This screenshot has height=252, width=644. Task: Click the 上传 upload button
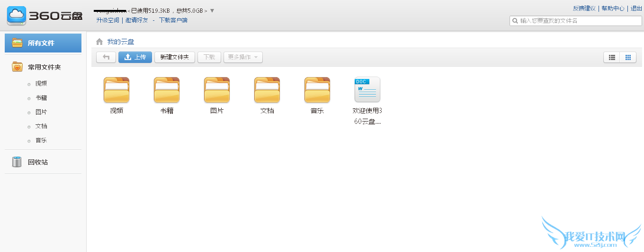pyautogui.click(x=135, y=57)
